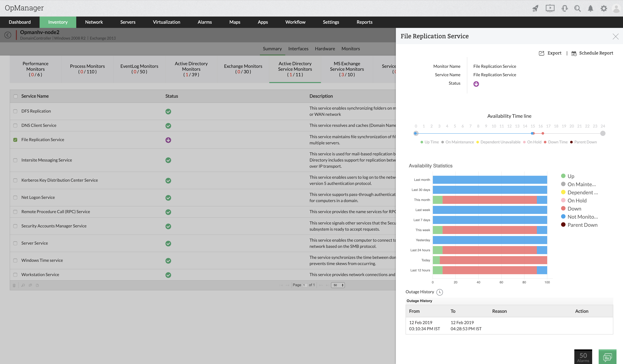Open the settings gear icon menu
The width and height of the screenshot is (623, 364).
click(x=604, y=9)
